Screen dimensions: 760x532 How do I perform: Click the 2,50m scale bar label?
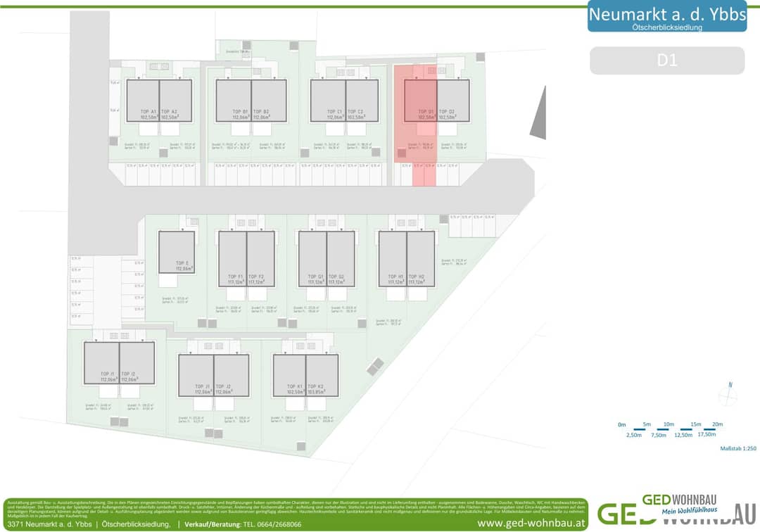coord(634,435)
